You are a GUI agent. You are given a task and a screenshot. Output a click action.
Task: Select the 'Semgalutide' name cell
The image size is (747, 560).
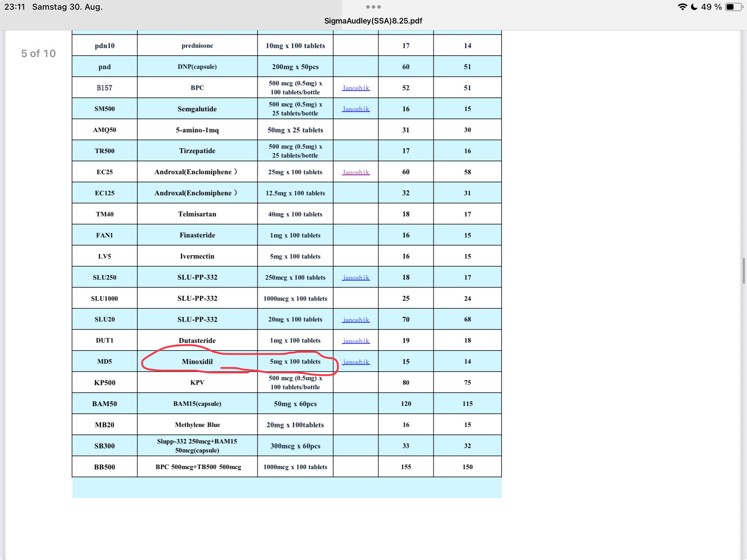pos(197,109)
